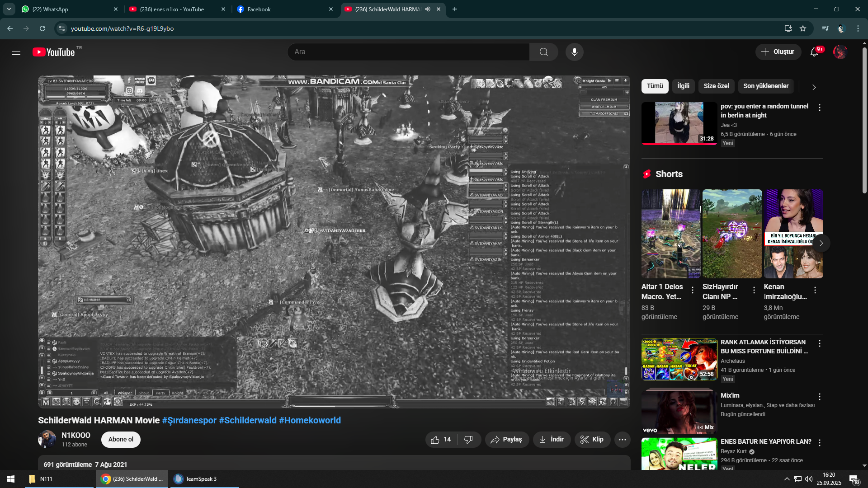
Task: Open options for Altar 1 Delos short
Action: [693, 290]
